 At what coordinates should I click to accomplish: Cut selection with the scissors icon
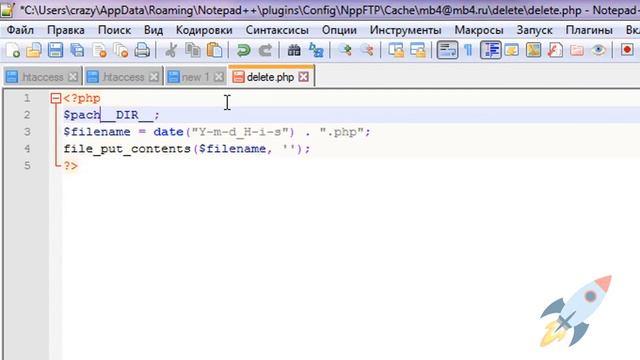[x=171, y=50]
